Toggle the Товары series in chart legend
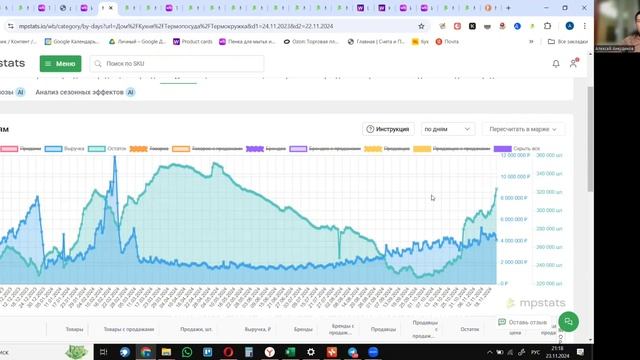Image resolution: width=640 pixels, height=360 pixels. point(149,149)
